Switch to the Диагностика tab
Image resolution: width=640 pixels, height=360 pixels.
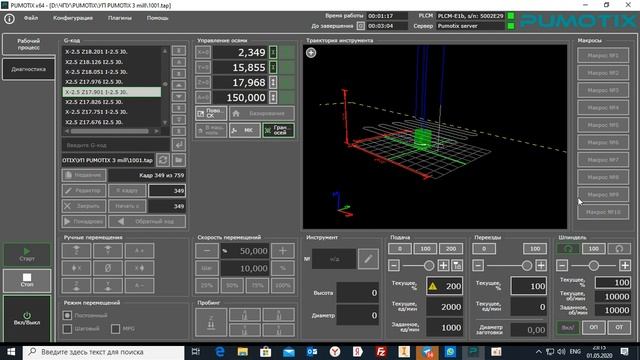click(29, 69)
